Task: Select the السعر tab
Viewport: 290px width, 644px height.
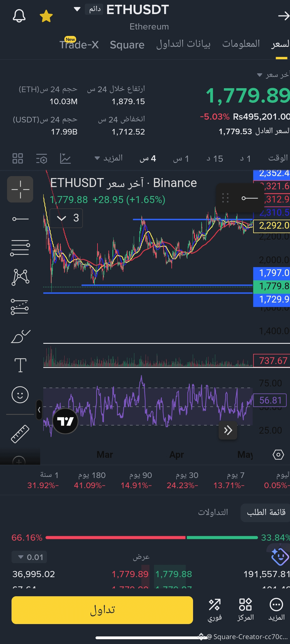Action: 281,44
